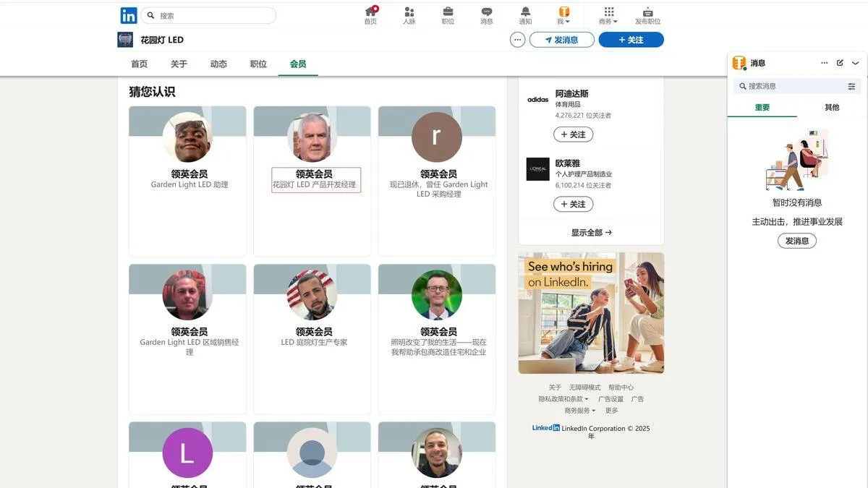Click the compose new message icon

(x=840, y=63)
